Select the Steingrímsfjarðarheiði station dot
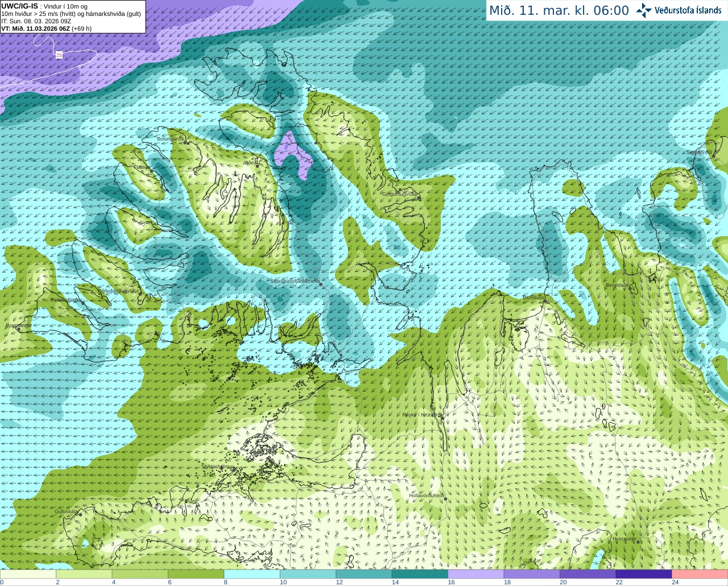 (321, 284)
